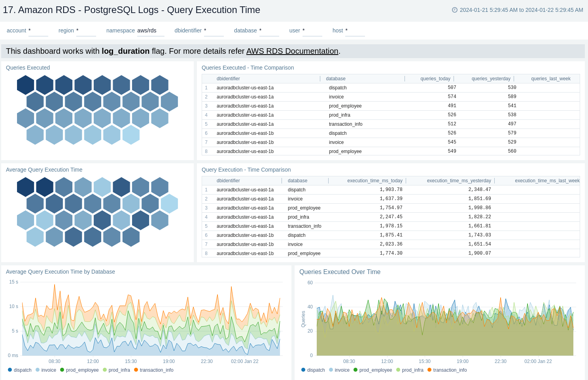Sort the queries_today column in the time comparison table
Viewport: 588px width, 380px height.
pyautogui.click(x=435, y=79)
